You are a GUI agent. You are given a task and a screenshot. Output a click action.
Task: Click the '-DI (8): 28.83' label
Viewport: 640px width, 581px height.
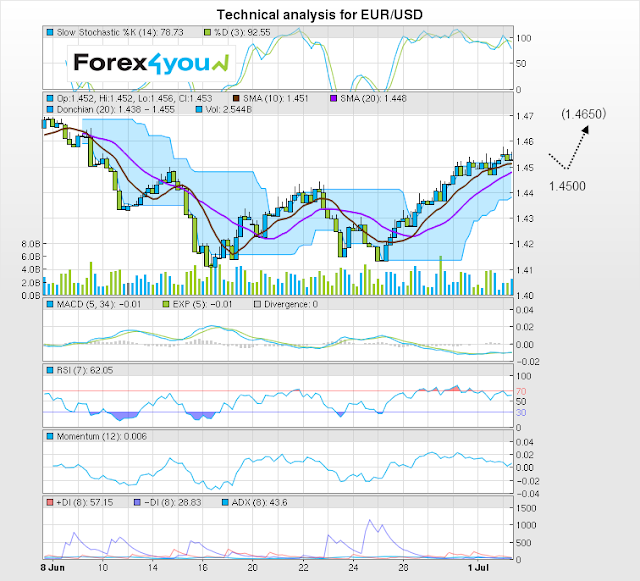point(173,503)
